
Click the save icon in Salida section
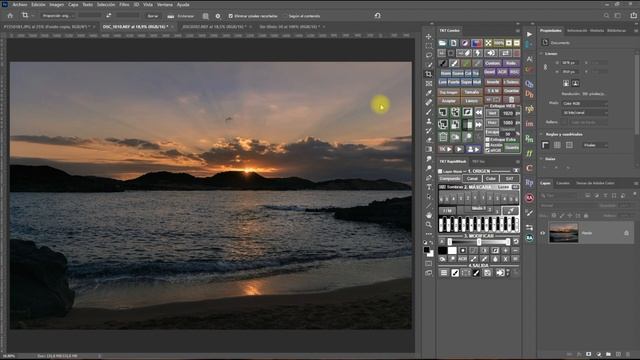coord(487,273)
